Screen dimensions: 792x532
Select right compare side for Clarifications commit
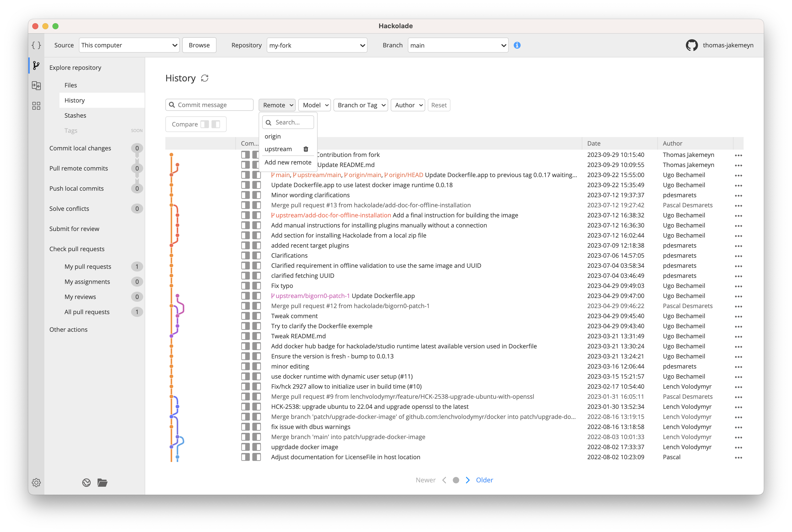(257, 255)
